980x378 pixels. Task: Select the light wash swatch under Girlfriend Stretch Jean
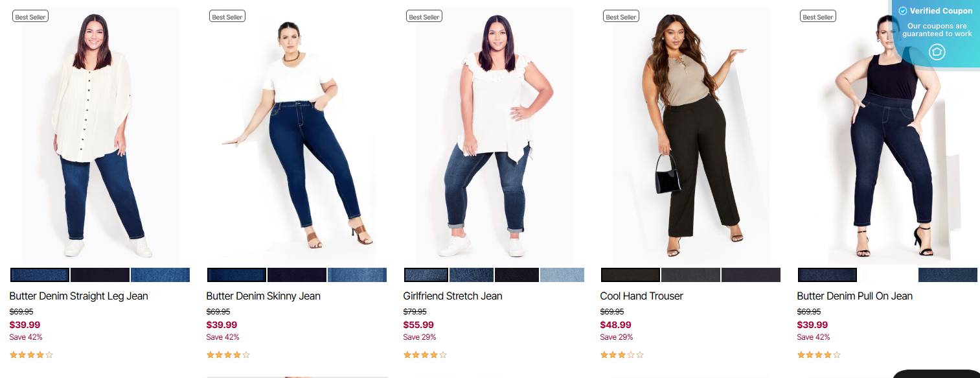(562, 275)
